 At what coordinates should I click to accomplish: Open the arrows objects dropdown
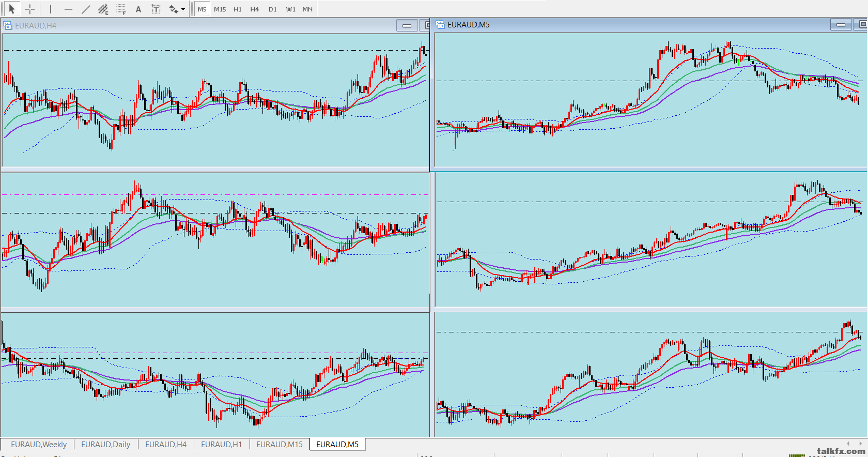[x=177, y=9]
